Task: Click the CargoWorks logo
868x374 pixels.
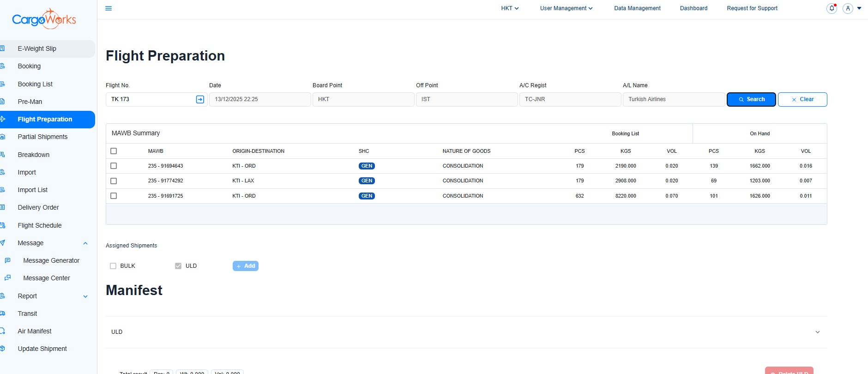Action: tap(44, 19)
